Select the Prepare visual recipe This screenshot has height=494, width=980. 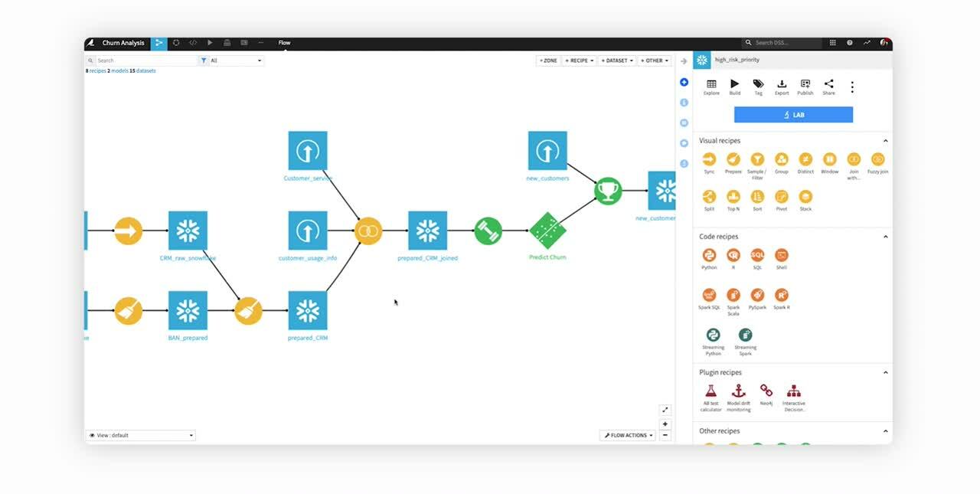coord(733,159)
